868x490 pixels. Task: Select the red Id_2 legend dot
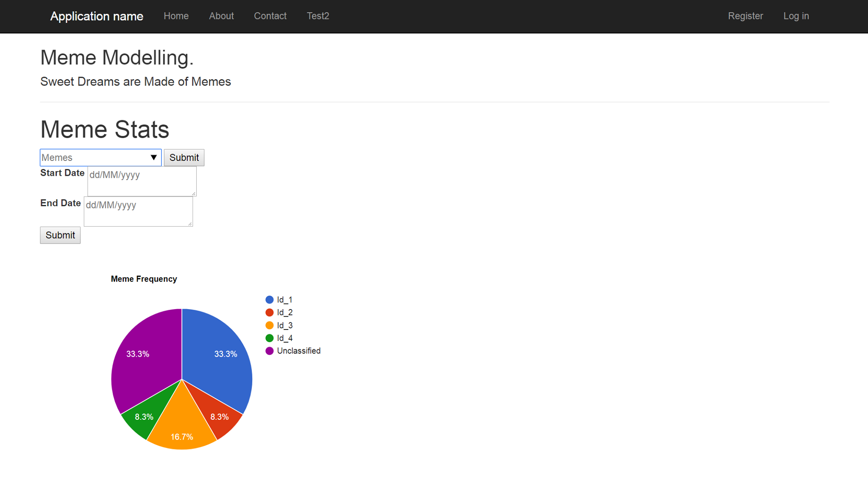270,313
